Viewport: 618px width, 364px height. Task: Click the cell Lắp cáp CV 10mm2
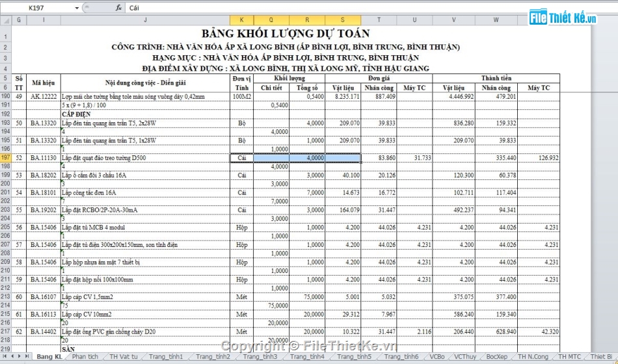(145, 315)
